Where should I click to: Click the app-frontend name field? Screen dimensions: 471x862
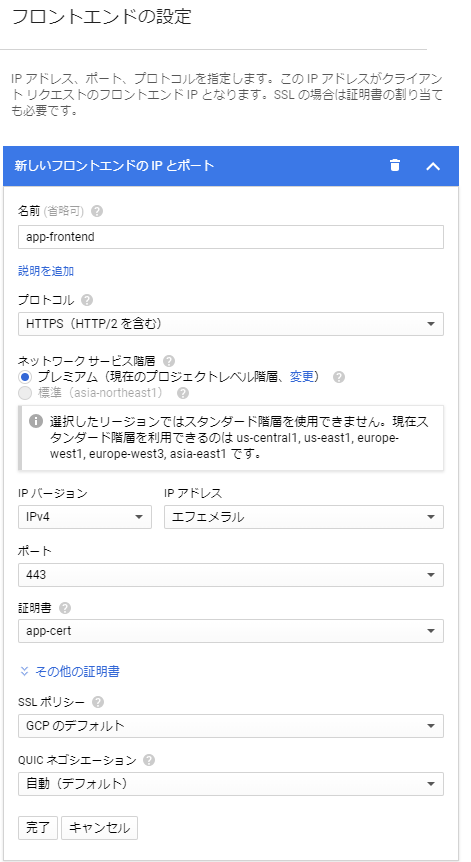(231, 237)
